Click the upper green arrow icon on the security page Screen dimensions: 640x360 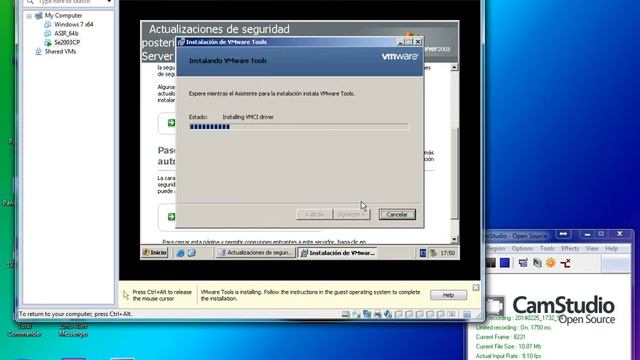coord(171,122)
